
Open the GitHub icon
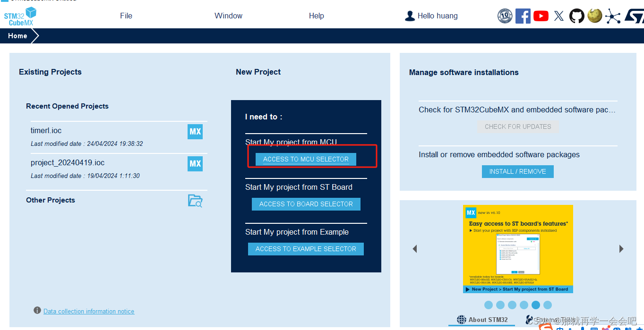[x=576, y=16]
